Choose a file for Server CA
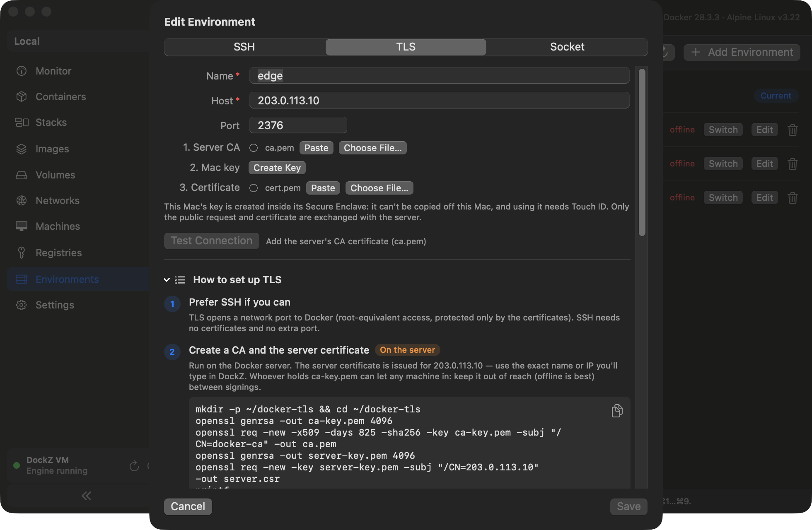The image size is (812, 530). coord(372,148)
